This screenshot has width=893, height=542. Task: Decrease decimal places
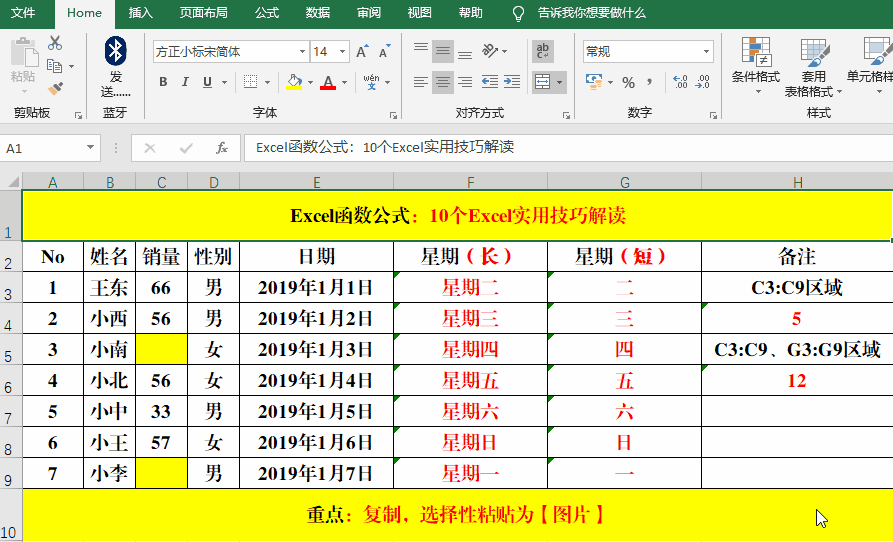703,82
